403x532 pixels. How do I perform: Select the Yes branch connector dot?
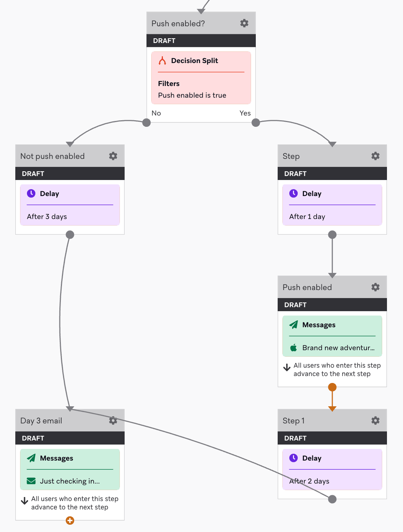[x=256, y=122]
